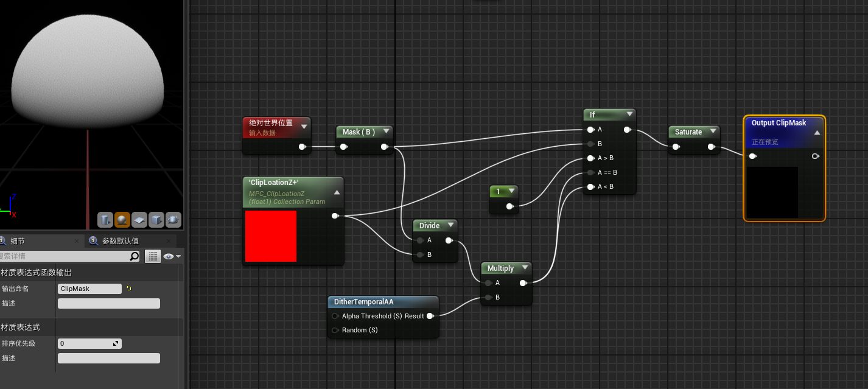
Task: Select the DitherTemporalAA node title
Action: (364, 302)
